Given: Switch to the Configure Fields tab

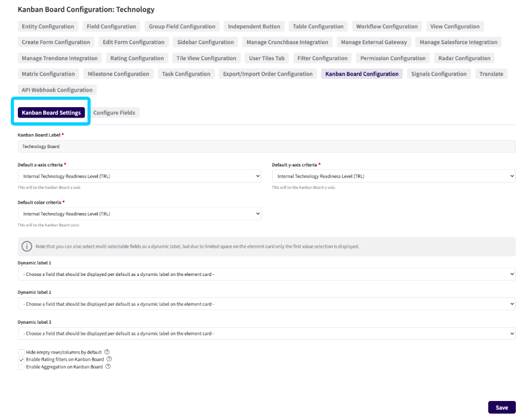Looking at the screenshot, I should tap(114, 113).
